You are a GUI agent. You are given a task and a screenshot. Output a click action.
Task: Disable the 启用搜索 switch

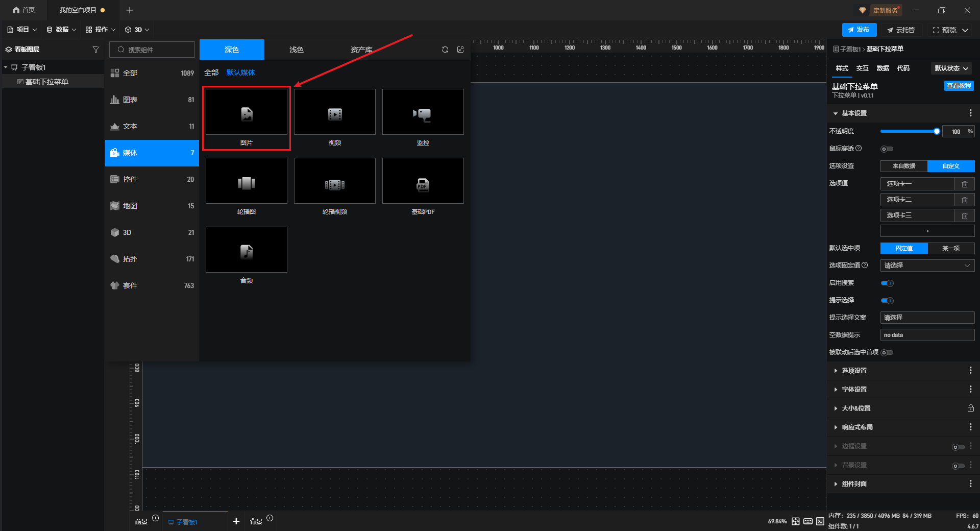(887, 283)
